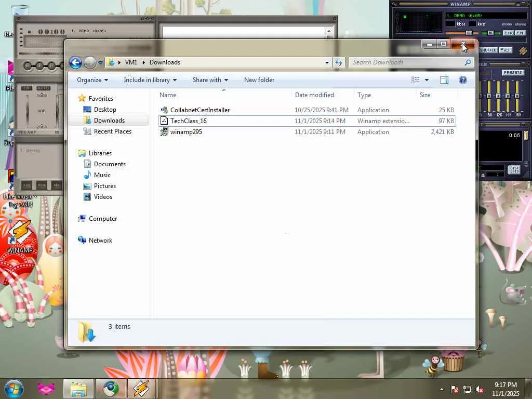This screenshot has width=532, height=399.
Task: Adjust the 12K equalizer band slider
Action: (x=498, y=96)
